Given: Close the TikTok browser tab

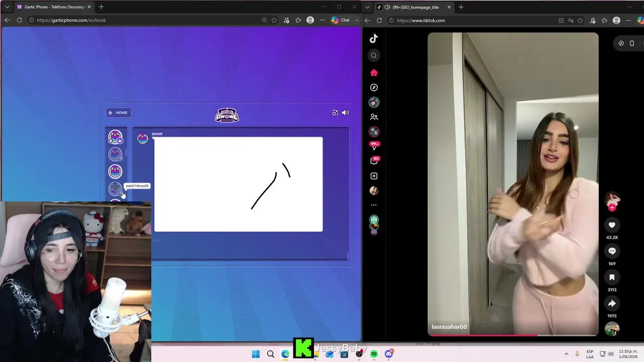Looking at the screenshot, I should pos(449,7).
